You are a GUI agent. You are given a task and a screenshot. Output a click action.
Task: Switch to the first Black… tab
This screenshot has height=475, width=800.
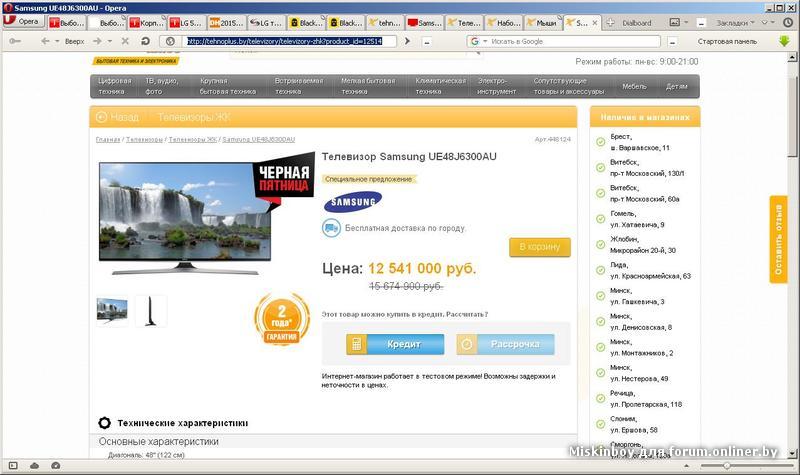pos(306,23)
